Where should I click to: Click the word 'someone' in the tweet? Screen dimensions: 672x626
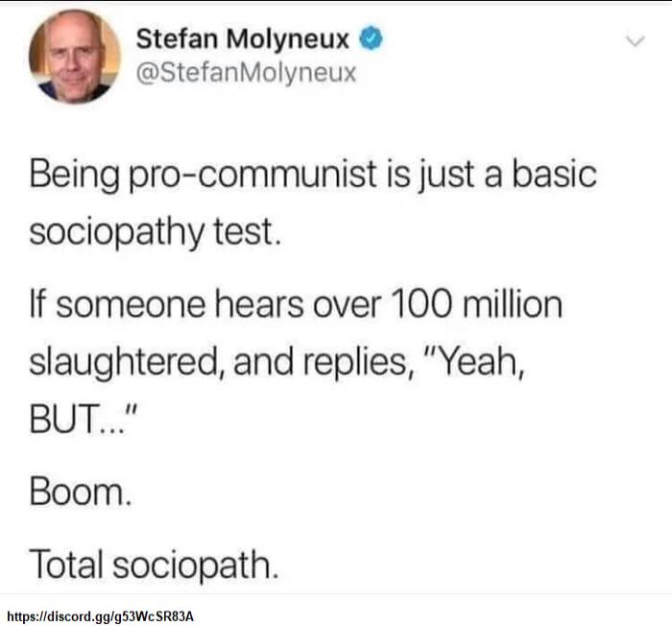pos(131,305)
